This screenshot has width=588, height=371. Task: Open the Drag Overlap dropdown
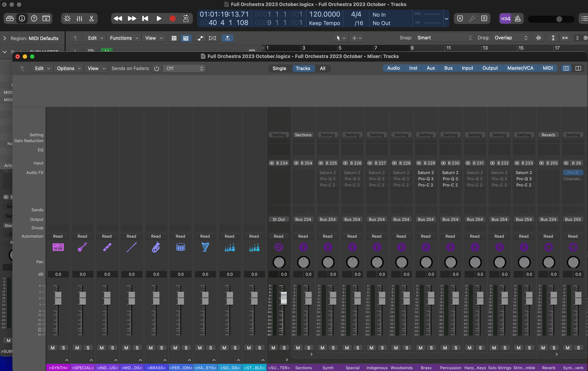click(x=511, y=38)
